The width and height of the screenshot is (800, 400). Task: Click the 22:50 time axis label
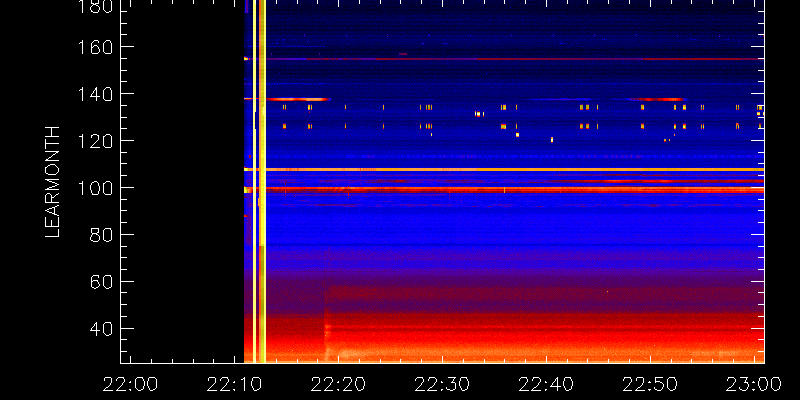coord(651,384)
